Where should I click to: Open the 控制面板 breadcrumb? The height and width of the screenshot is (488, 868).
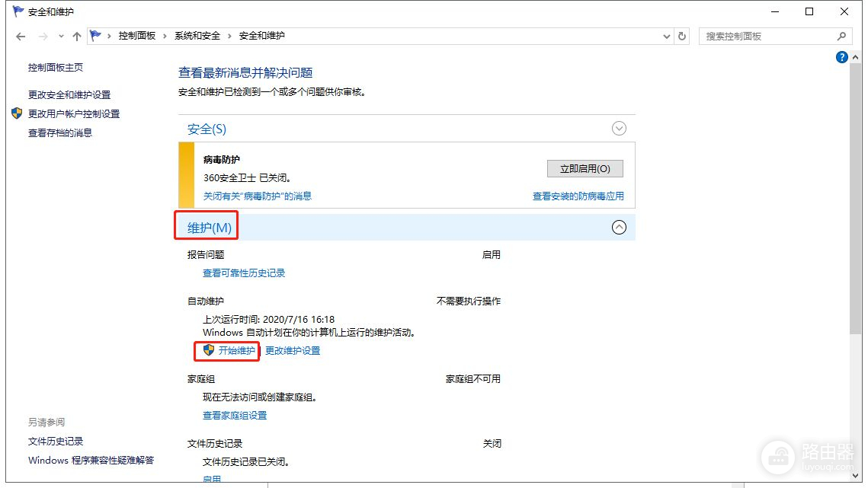136,36
